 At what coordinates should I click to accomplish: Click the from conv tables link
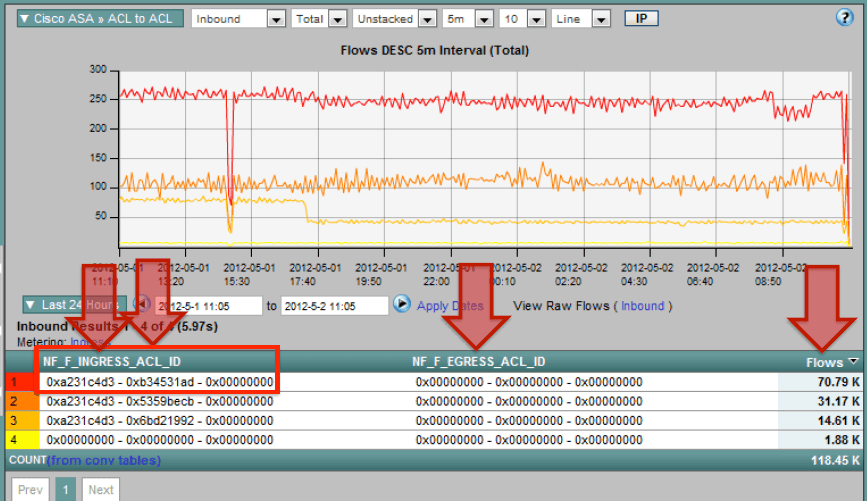point(104,460)
